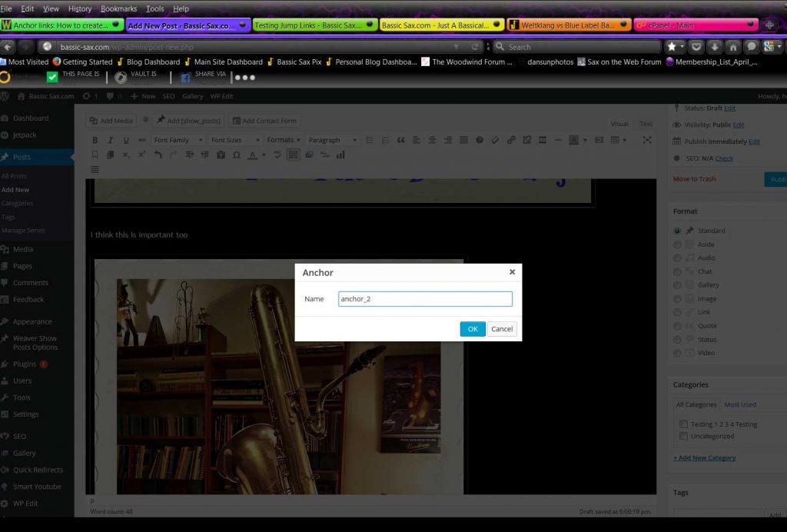Switch to the Most Used categories tab
The width and height of the screenshot is (787, 532).
(740, 404)
